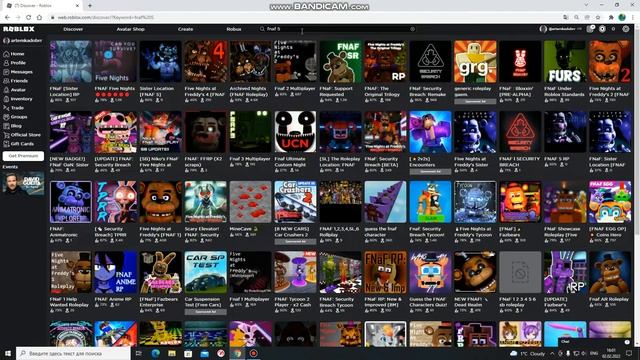Close the 'Discover - Roblox' tab
Viewport: 640px width, 360px height.
click(77, 6)
